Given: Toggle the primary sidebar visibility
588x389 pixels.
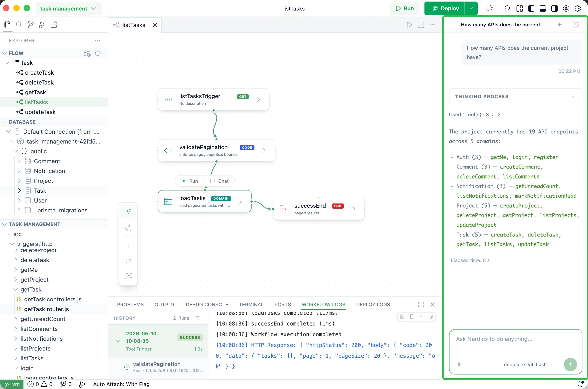Looking at the screenshot, I should 531,8.
